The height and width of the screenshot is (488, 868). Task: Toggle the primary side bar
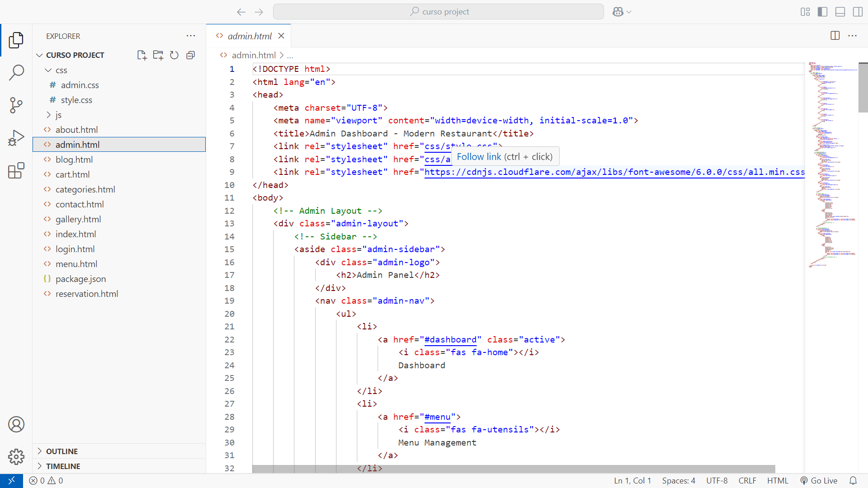pos(823,12)
